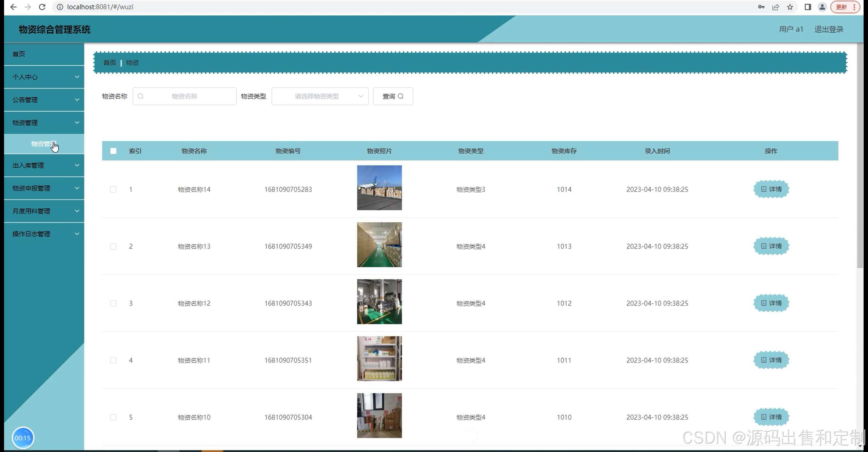This screenshot has width=868, height=452.
Task: Check the checkbox for row 1 物资名称14
Action: 113,189
